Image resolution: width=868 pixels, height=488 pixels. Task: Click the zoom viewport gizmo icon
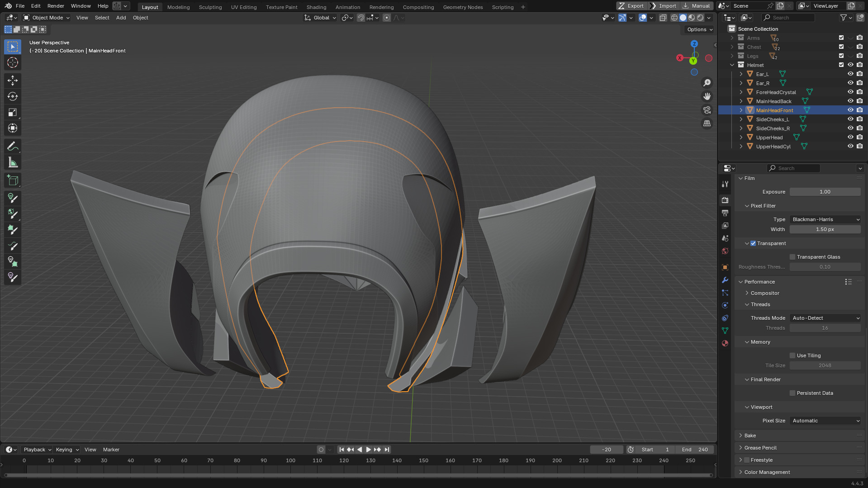tap(707, 83)
